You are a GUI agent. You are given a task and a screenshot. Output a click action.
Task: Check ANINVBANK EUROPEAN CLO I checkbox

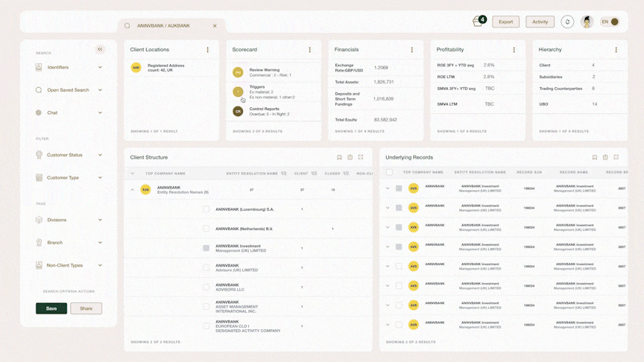point(206,326)
